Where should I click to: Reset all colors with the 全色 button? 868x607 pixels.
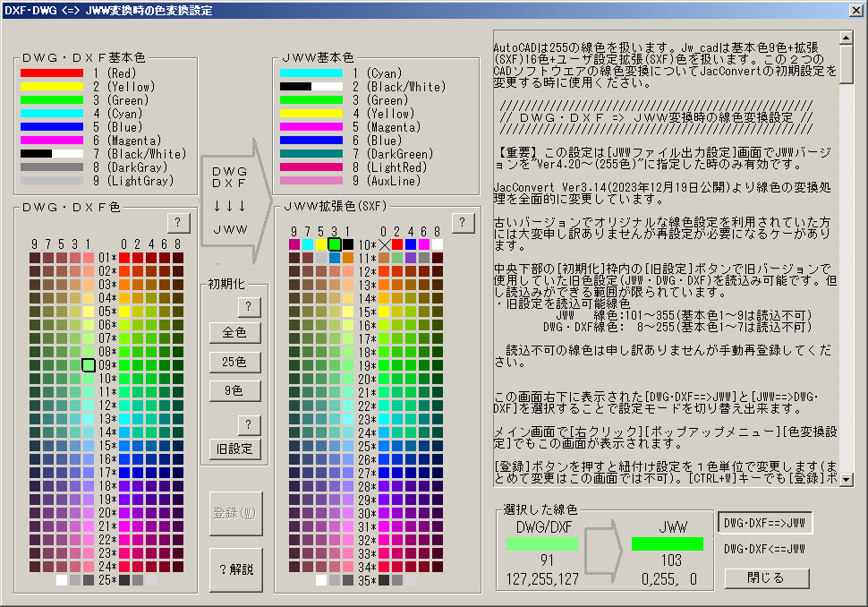click(235, 333)
